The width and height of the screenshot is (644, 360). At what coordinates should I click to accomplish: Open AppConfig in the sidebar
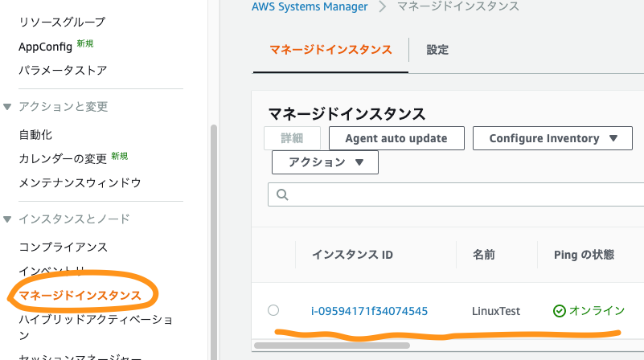(45, 47)
